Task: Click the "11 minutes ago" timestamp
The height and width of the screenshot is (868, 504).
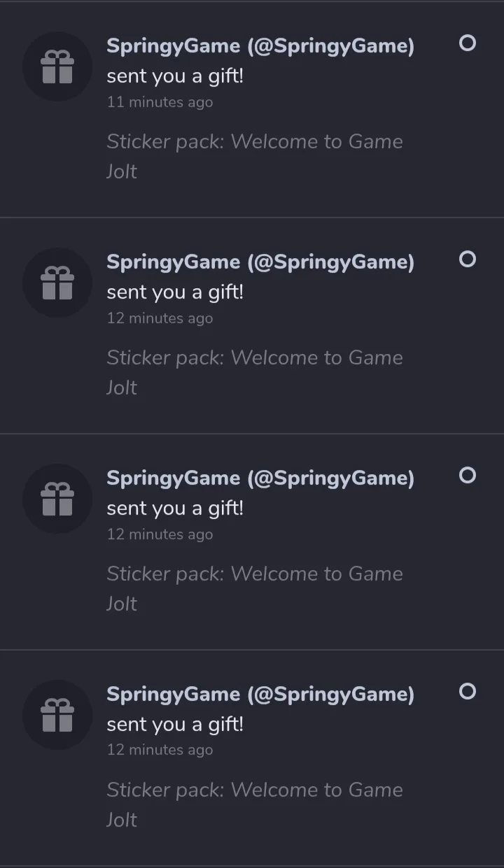Action: pyautogui.click(x=160, y=102)
